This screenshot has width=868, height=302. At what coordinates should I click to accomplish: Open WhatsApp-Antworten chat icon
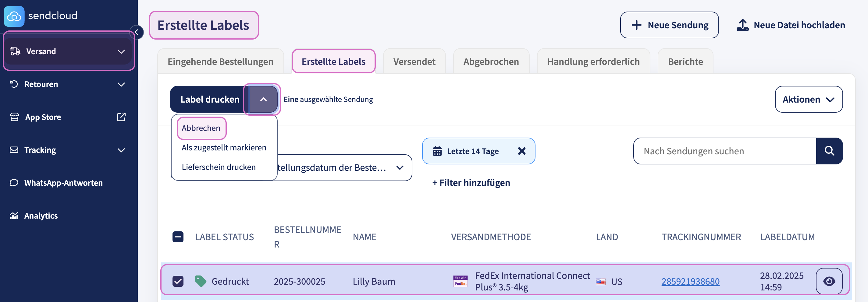coord(14,183)
